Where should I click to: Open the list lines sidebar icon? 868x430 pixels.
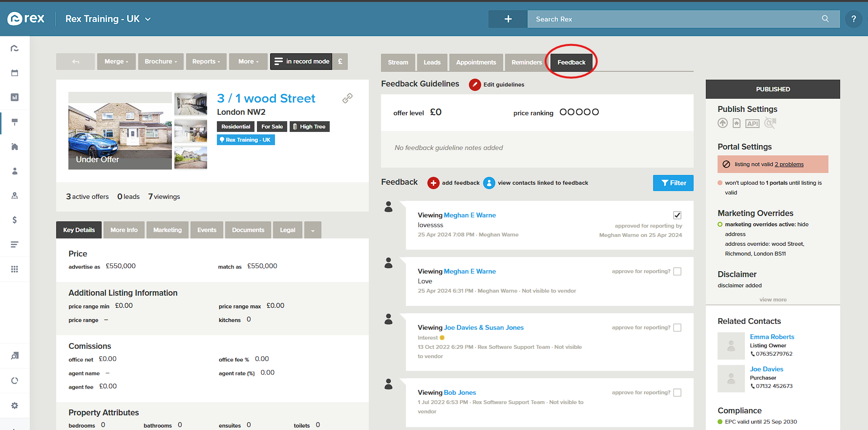15,244
